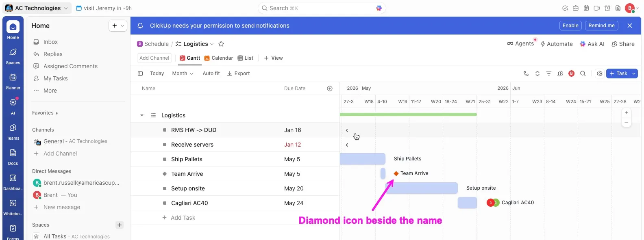The height and width of the screenshot is (240, 644).
Task: Click the video clip record icon
Action: coord(597,8)
